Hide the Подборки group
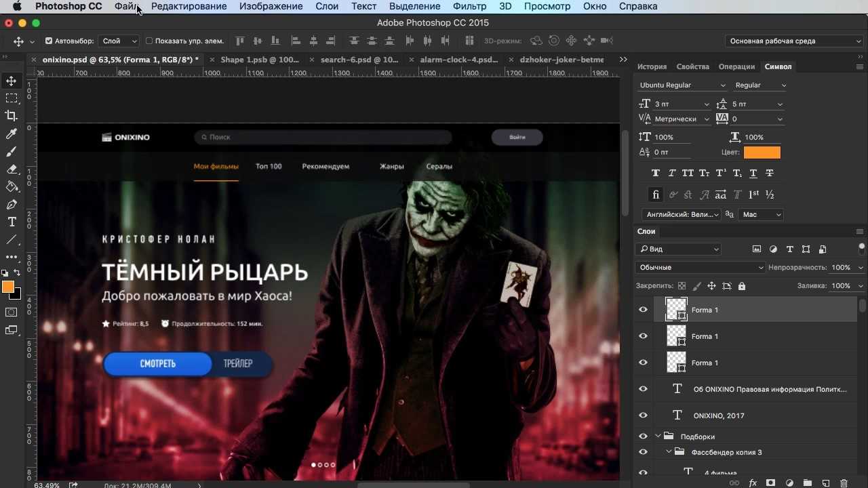The height and width of the screenshot is (488, 868). click(x=644, y=436)
